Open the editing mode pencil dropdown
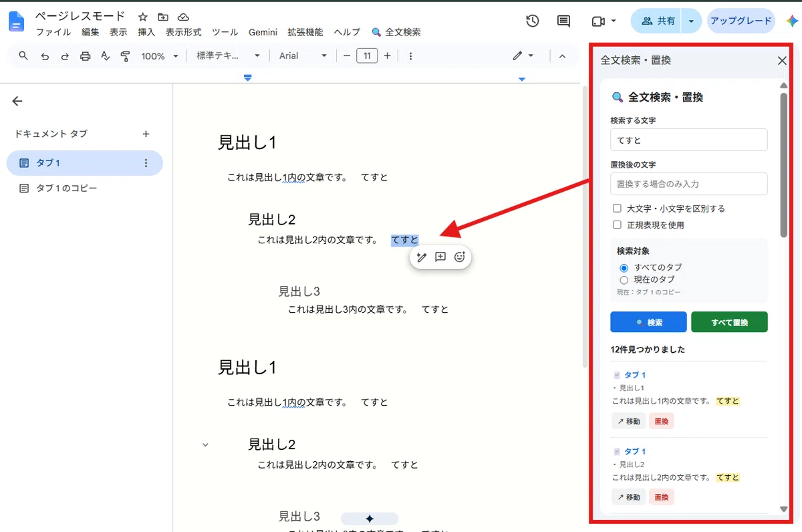 (523, 56)
